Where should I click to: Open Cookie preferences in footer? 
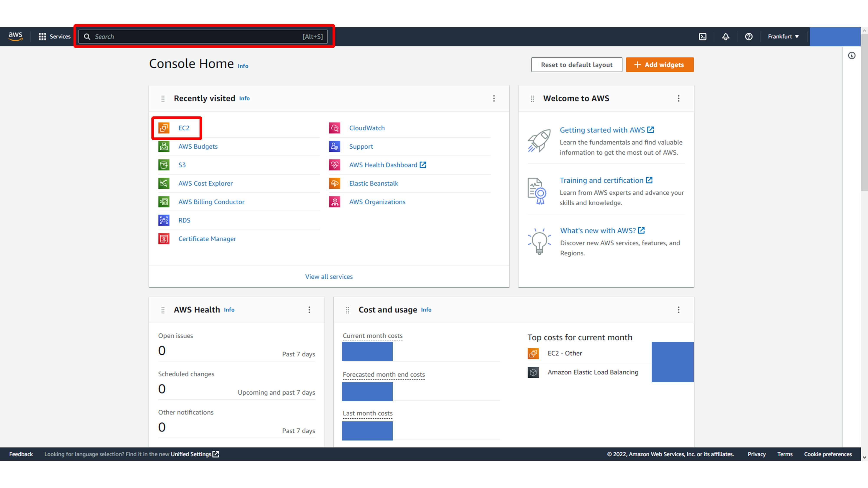[x=828, y=454]
